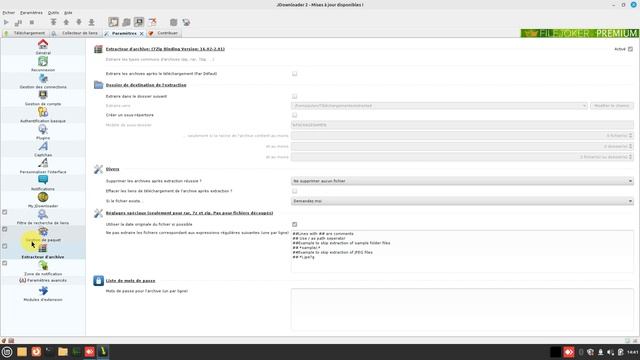Toggle clipboard monitoring toolbar icon
Viewport: 640px width, 360px height.
point(113,22)
